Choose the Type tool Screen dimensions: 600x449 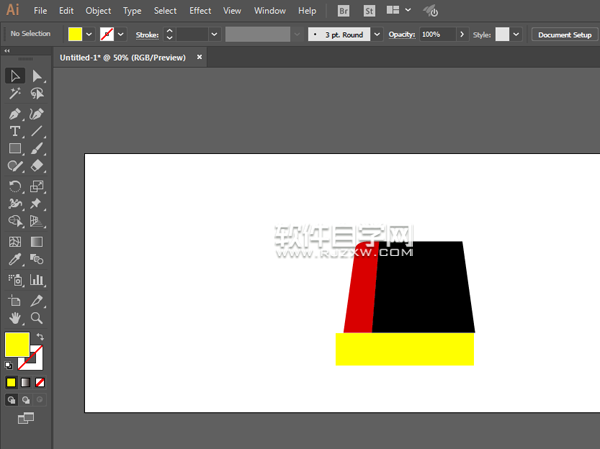pos(15,132)
